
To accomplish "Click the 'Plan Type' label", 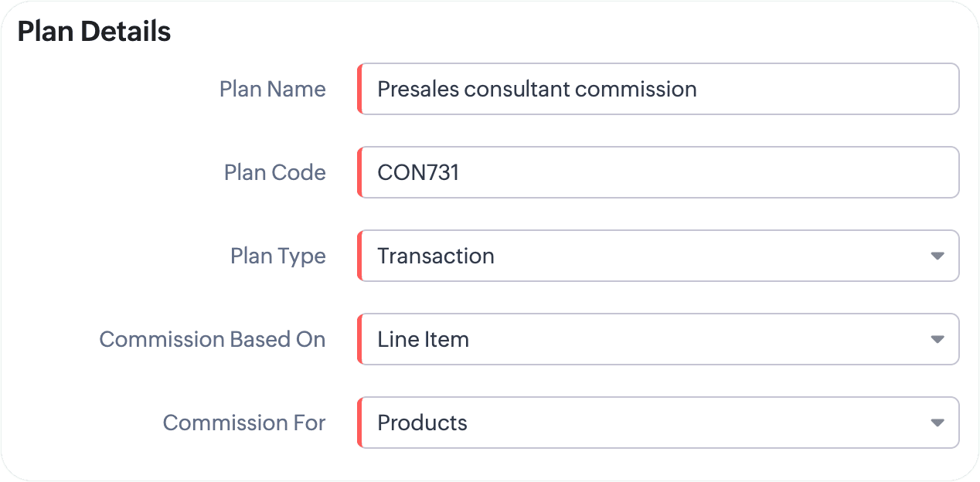I will (278, 256).
